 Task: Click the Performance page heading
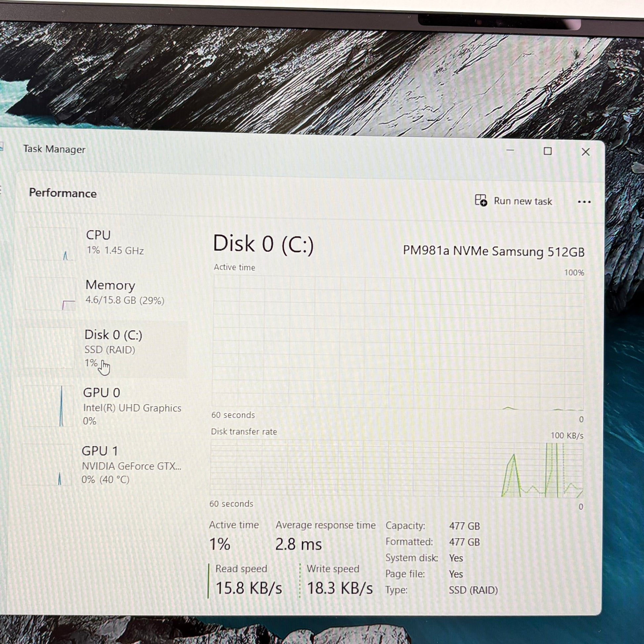63,193
